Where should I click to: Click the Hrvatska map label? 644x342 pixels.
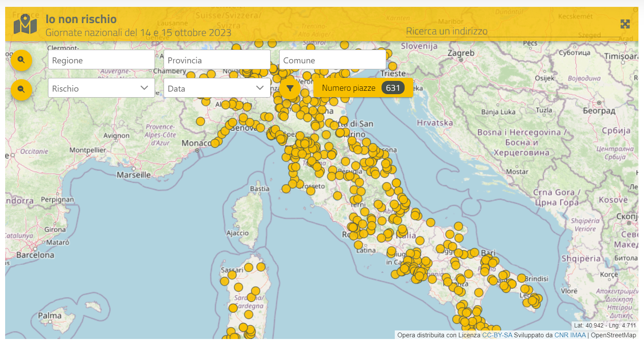(x=435, y=122)
